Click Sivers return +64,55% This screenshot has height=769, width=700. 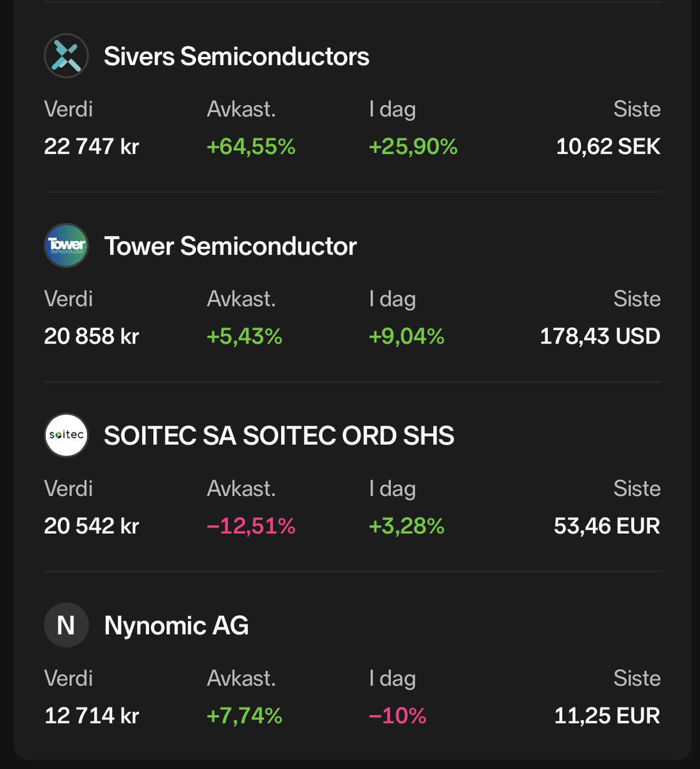(x=251, y=147)
